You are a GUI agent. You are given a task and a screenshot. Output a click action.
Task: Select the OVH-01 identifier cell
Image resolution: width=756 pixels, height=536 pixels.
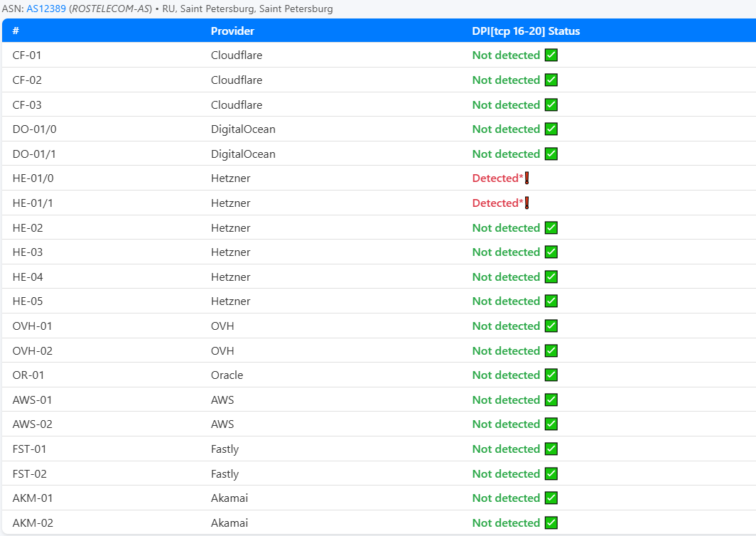[32, 326]
